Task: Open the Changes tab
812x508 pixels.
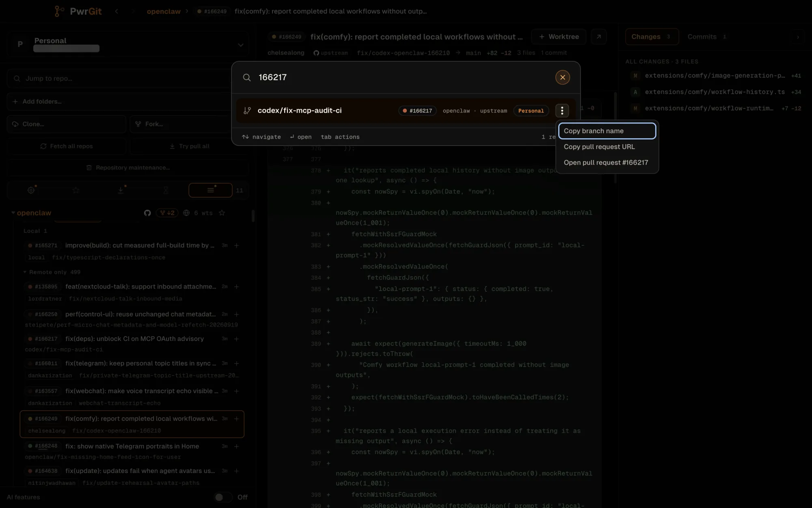Action: point(652,37)
